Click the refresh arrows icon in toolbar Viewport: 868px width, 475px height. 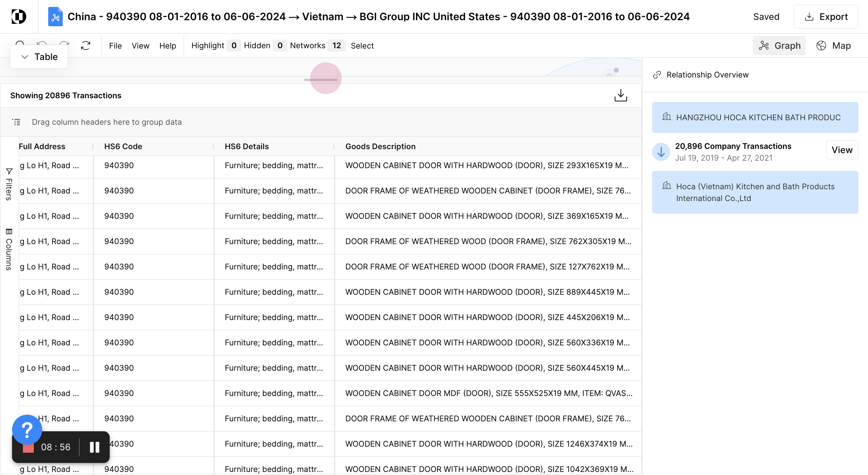(86, 46)
